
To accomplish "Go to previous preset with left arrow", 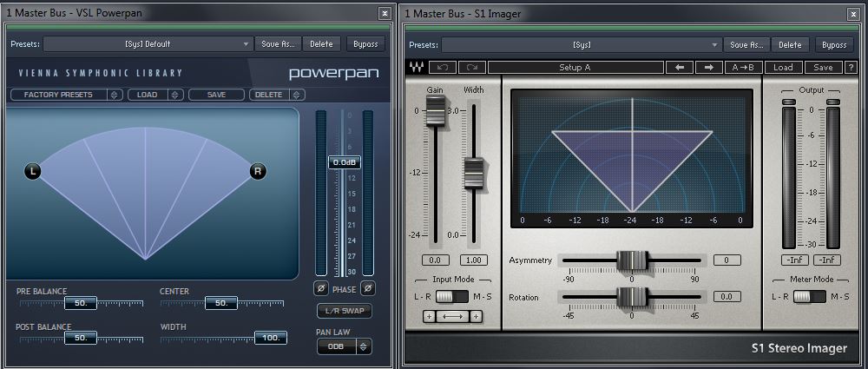I will (x=679, y=68).
